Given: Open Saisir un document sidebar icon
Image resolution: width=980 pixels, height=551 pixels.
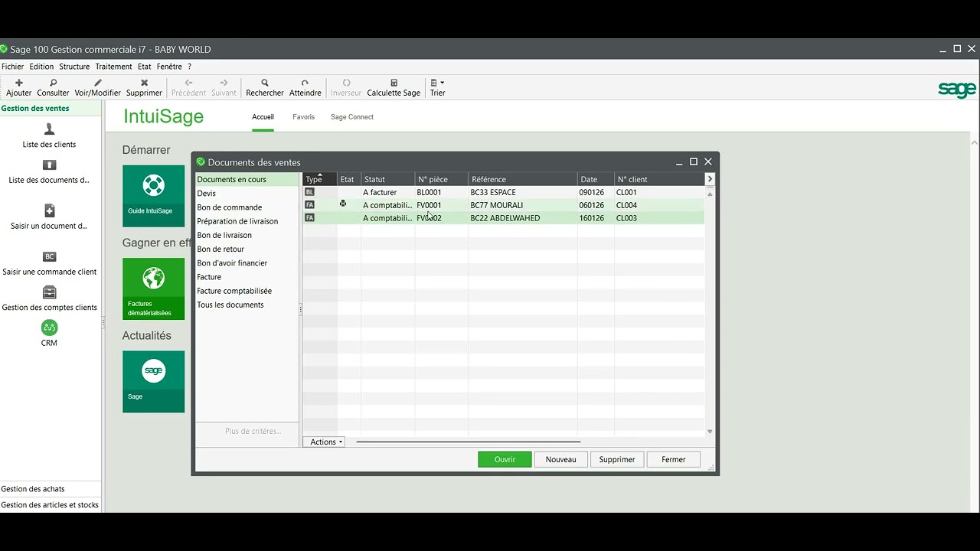Looking at the screenshot, I should (x=49, y=210).
